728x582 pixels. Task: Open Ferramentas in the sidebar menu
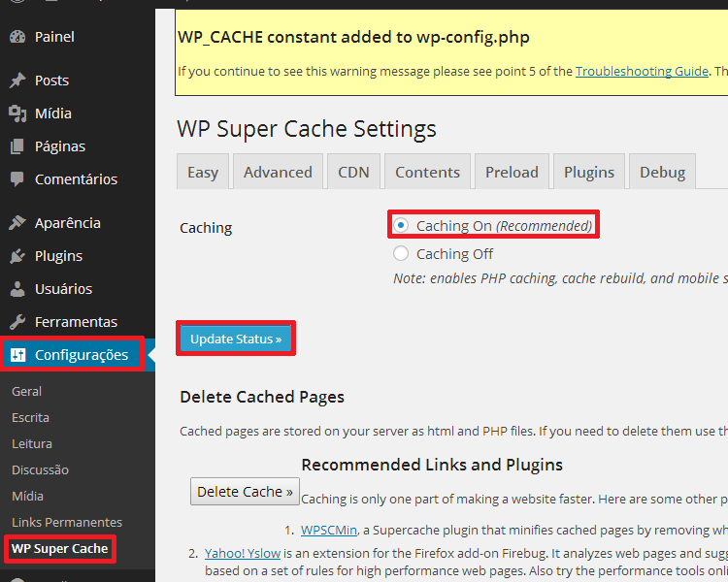(x=78, y=322)
